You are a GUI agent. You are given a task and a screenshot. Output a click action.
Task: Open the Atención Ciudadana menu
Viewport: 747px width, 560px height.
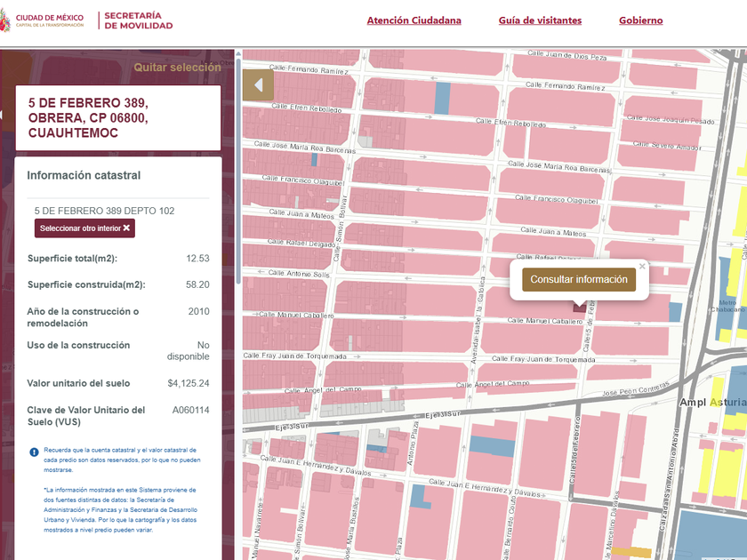point(414,20)
